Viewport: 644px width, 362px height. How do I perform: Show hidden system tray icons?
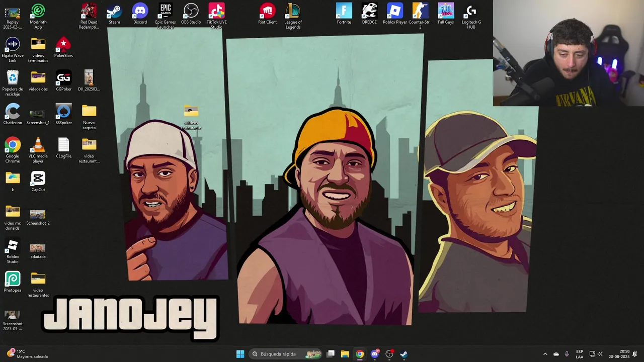tap(545, 354)
